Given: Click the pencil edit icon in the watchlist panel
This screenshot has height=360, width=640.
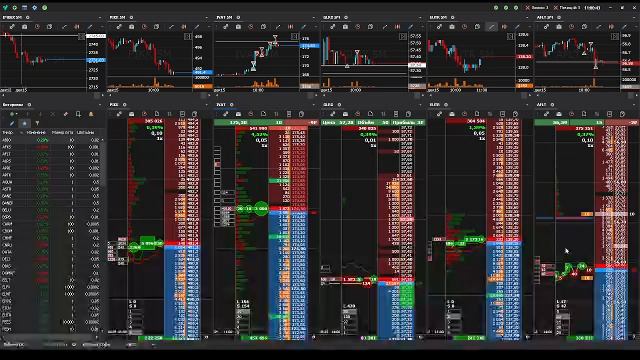Looking at the screenshot, I should tap(12, 123).
